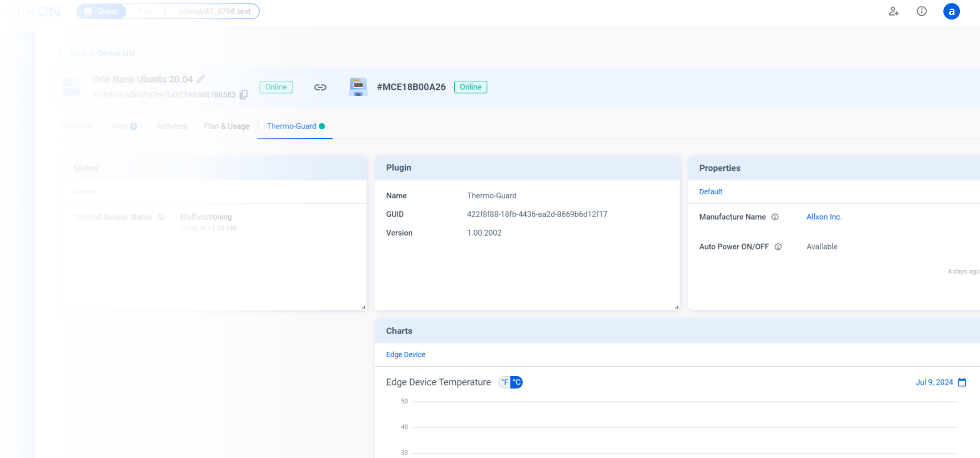
Task: Click the States panel resize handle
Action: (x=364, y=307)
